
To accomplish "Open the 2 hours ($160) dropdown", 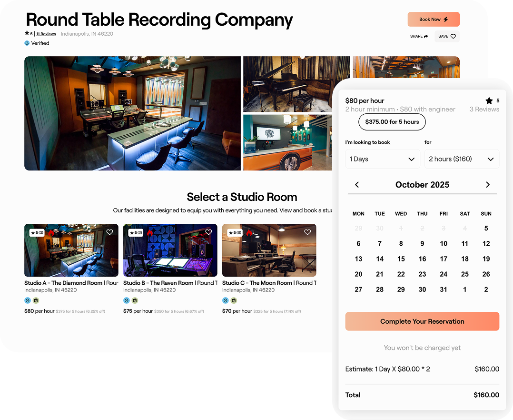I will click(462, 159).
